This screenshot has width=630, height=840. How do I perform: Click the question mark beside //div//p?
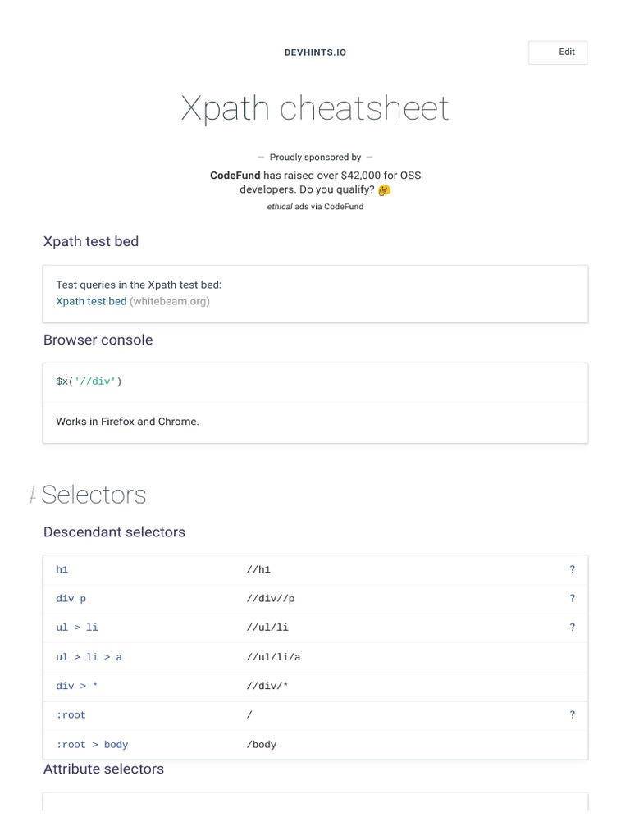click(x=572, y=598)
